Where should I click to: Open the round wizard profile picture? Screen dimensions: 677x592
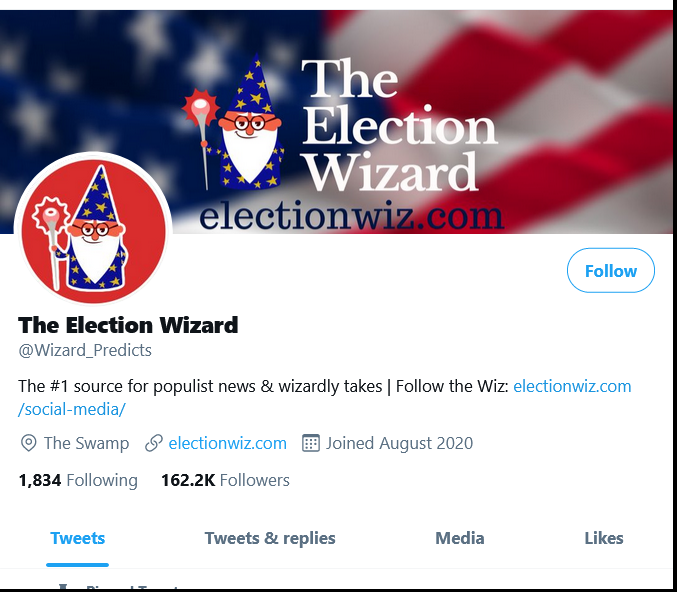(x=93, y=228)
